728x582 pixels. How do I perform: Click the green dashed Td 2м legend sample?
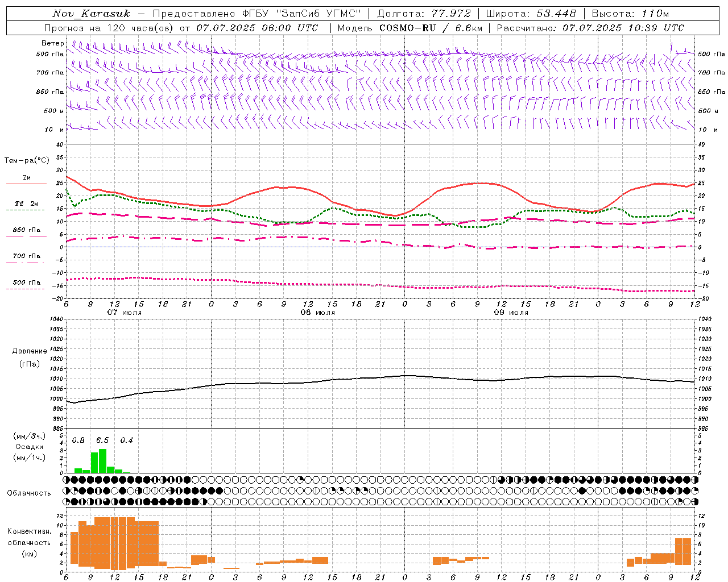[x=26, y=210]
